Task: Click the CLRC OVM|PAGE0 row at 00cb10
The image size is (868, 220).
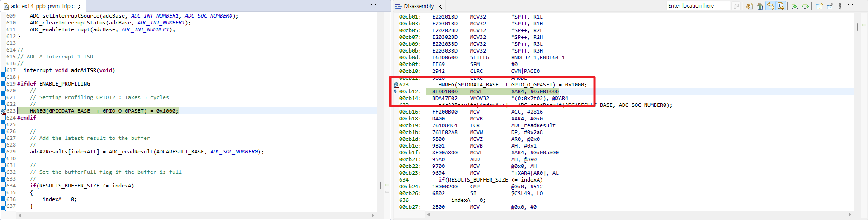Action: coord(469,71)
